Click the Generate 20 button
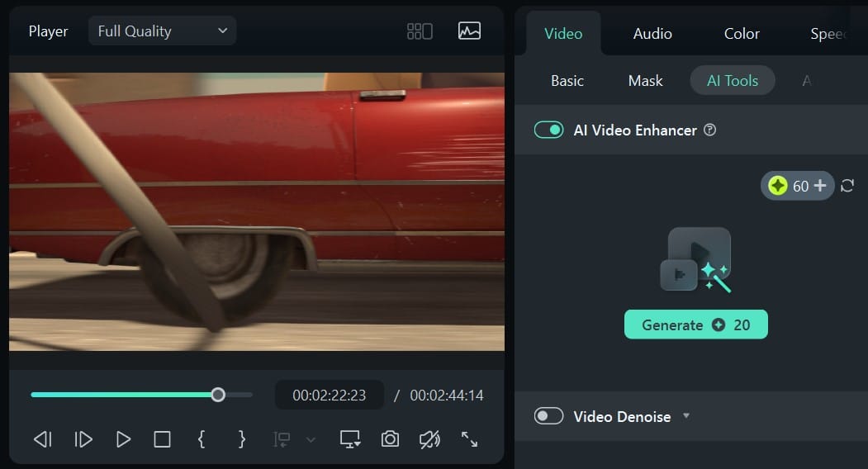 (696, 325)
